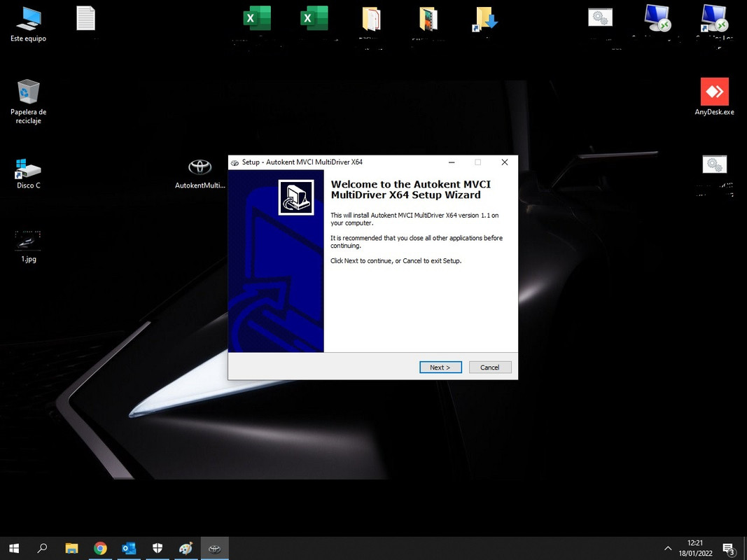
Task: Launch Google Chrome from taskbar
Action: [x=100, y=549]
